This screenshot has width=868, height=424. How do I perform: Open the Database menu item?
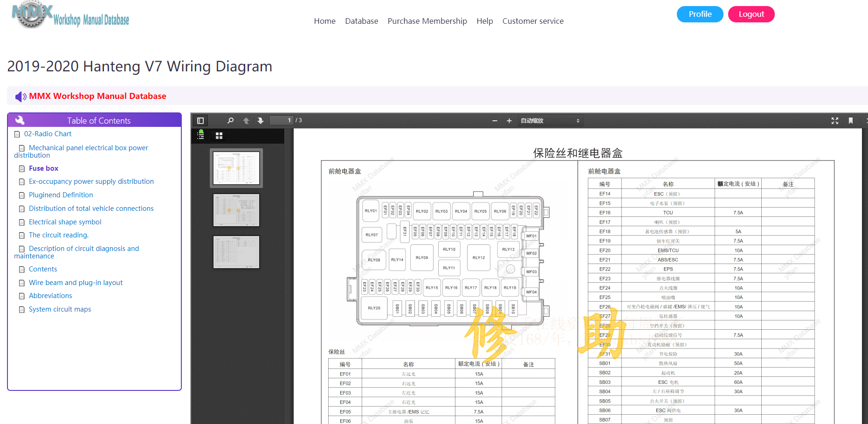[361, 21]
